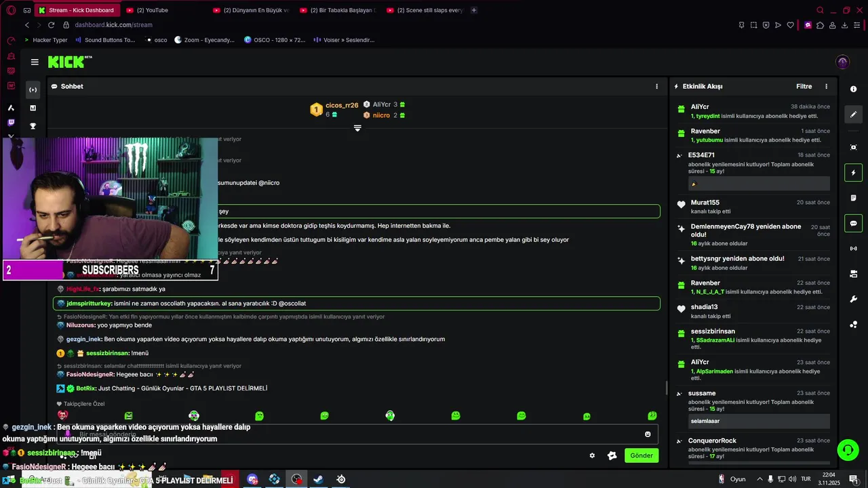
Task: Click the jdmspiritturkey chat message
Action: click(357, 304)
